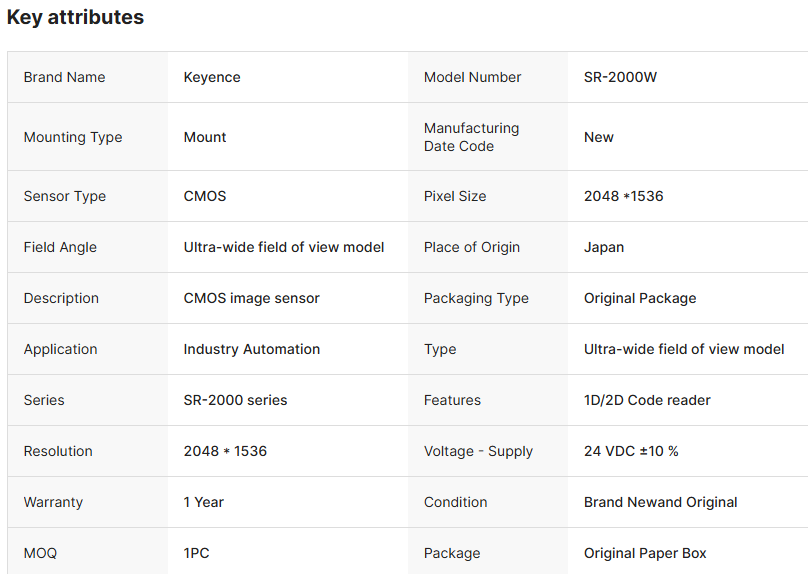This screenshot has width=808, height=574.
Task: Select the 1 Year warranty value
Action: (204, 502)
